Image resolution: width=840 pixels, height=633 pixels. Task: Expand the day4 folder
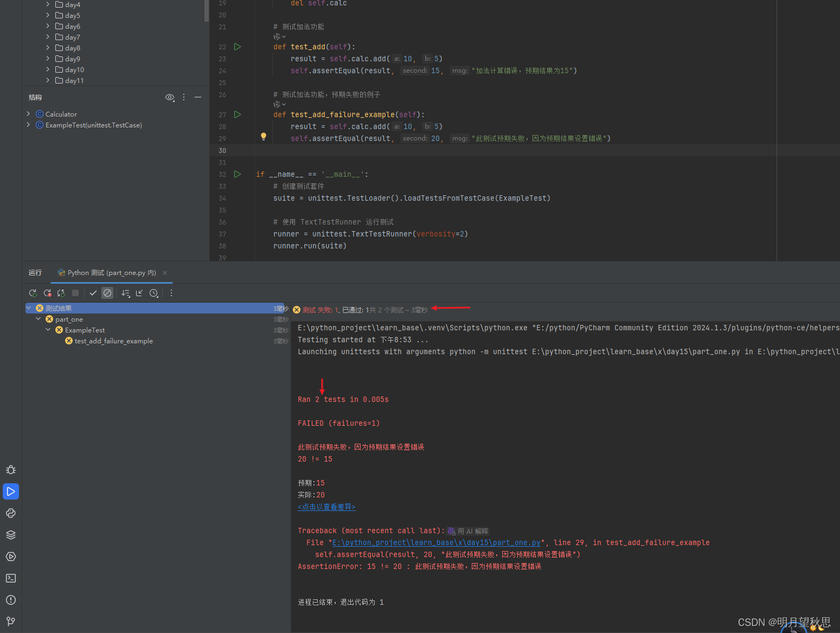48,4
